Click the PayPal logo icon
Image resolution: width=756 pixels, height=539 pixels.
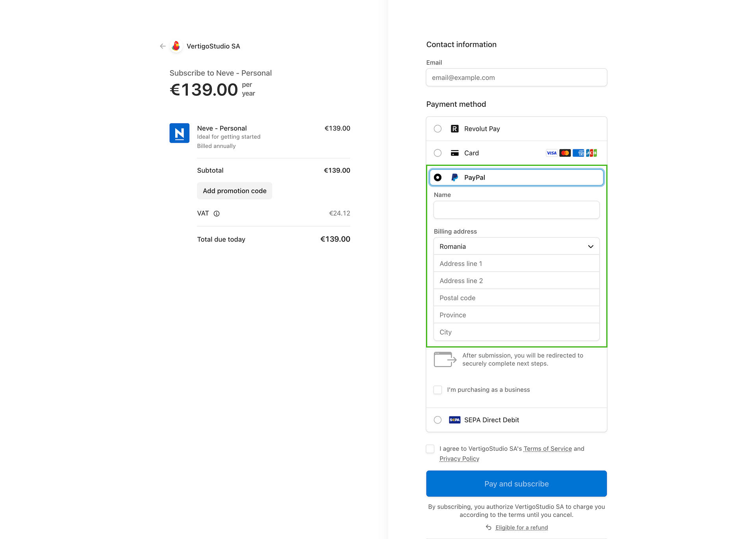[x=455, y=177]
